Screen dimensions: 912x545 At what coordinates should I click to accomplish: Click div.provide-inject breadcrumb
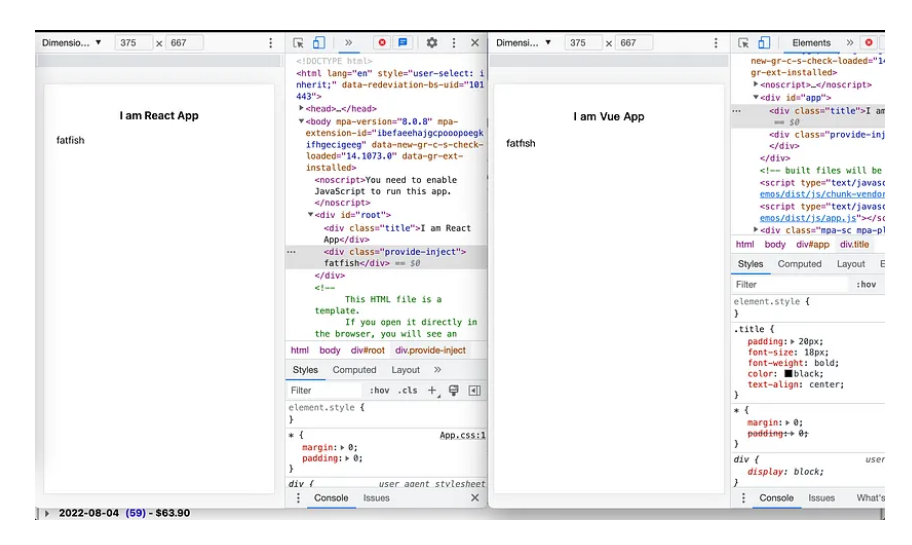pos(430,350)
